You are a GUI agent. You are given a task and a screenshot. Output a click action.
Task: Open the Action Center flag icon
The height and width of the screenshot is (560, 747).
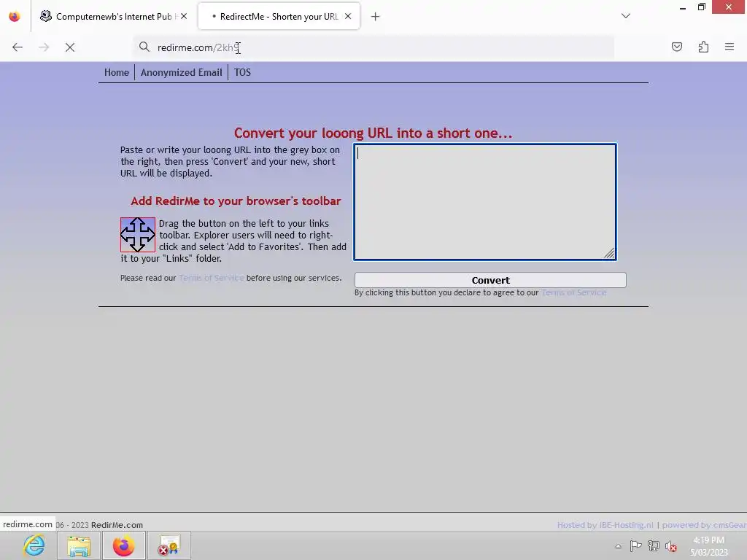pos(635,545)
